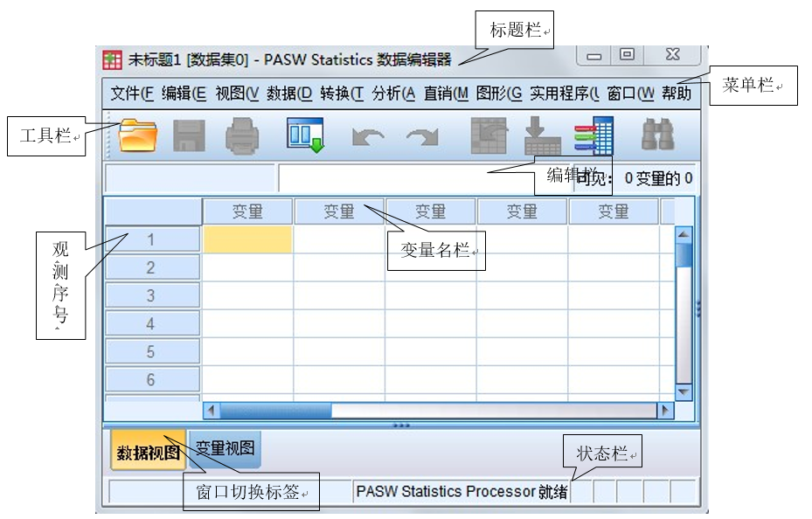This screenshot has width=812, height=519.
Task: Click the Save floppy disk icon
Action: [x=189, y=135]
